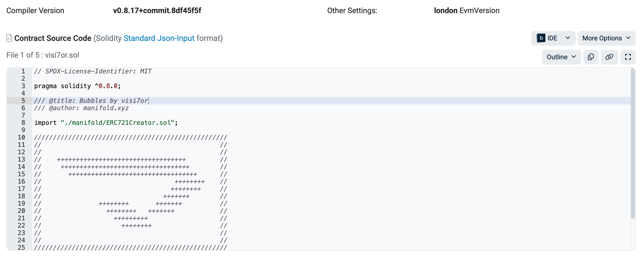Click the code viewer vertical scrollbar

click(x=633, y=143)
